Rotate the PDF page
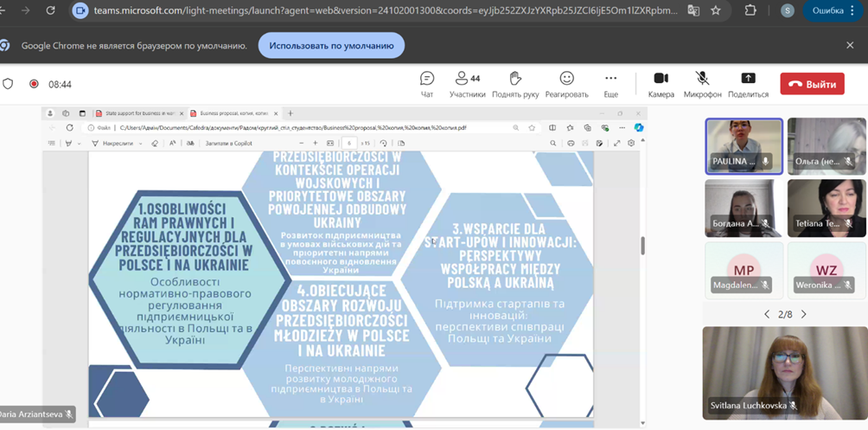868x430 pixels. (x=383, y=143)
